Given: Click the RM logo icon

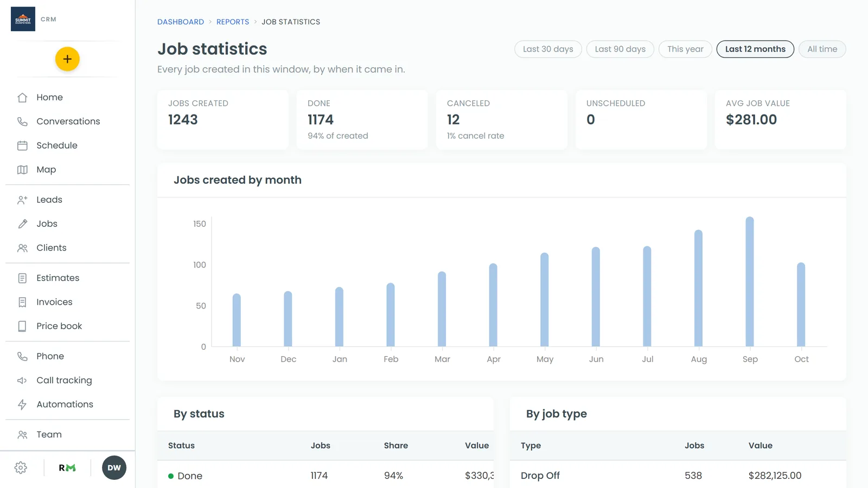Looking at the screenshot, I should [x=67, y=468].
